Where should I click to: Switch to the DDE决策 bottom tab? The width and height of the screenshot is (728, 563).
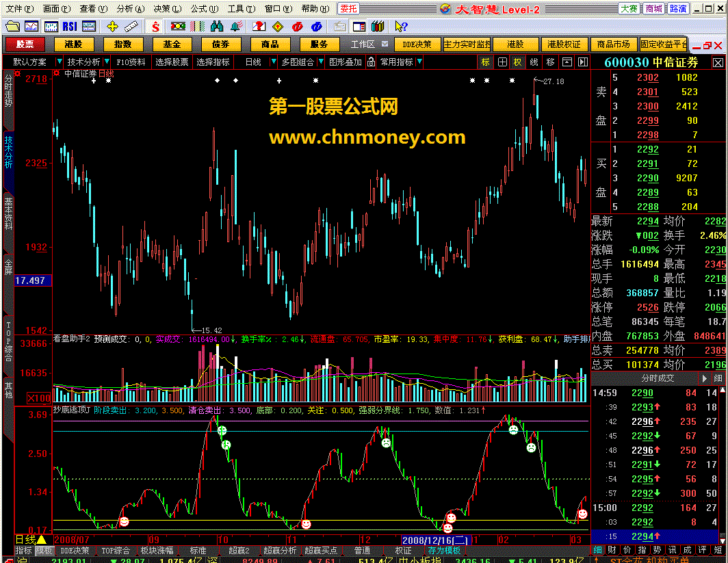click(x=75, y=551)
